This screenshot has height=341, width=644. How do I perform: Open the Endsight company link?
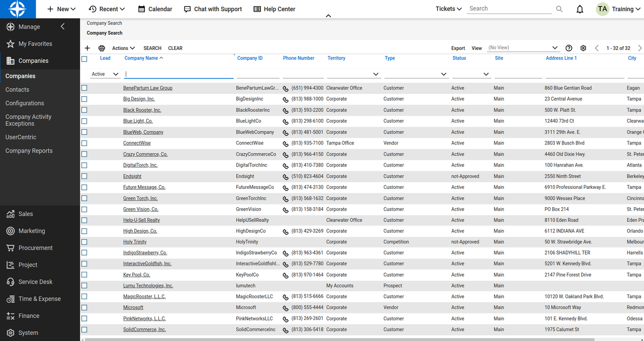pyautogui.click(x=132, y=176)
